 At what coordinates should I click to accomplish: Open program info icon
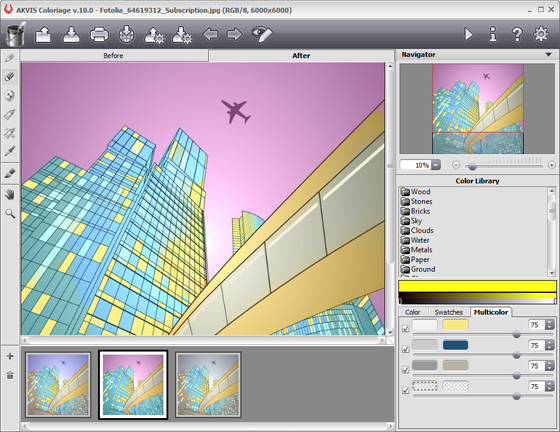(x=493, y=34)
